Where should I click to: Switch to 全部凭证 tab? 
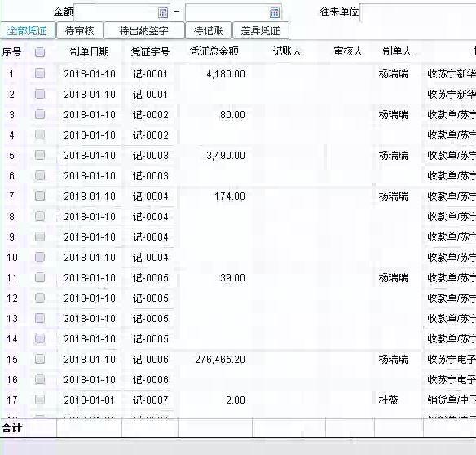tap(28, 31)
